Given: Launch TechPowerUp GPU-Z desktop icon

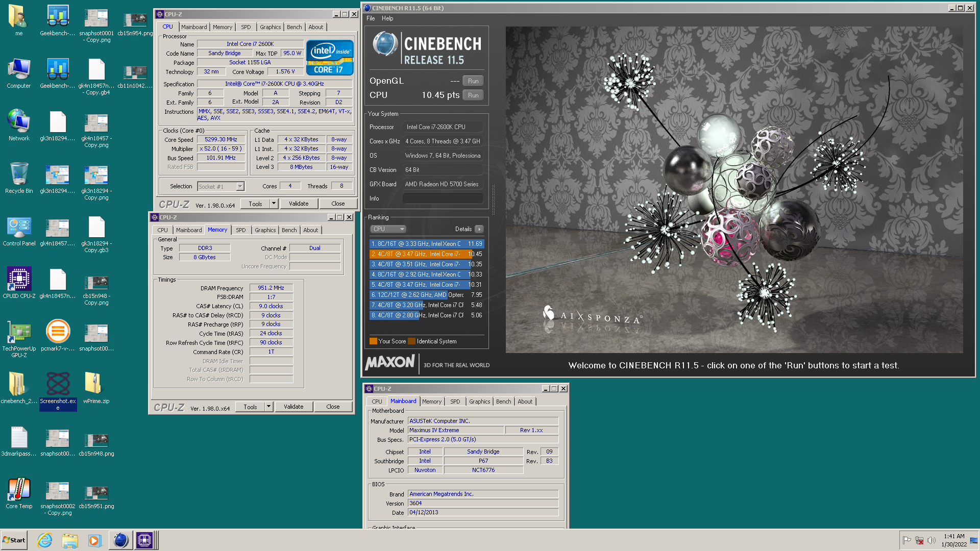Looking at the screenshot, I should pos(19,338).
